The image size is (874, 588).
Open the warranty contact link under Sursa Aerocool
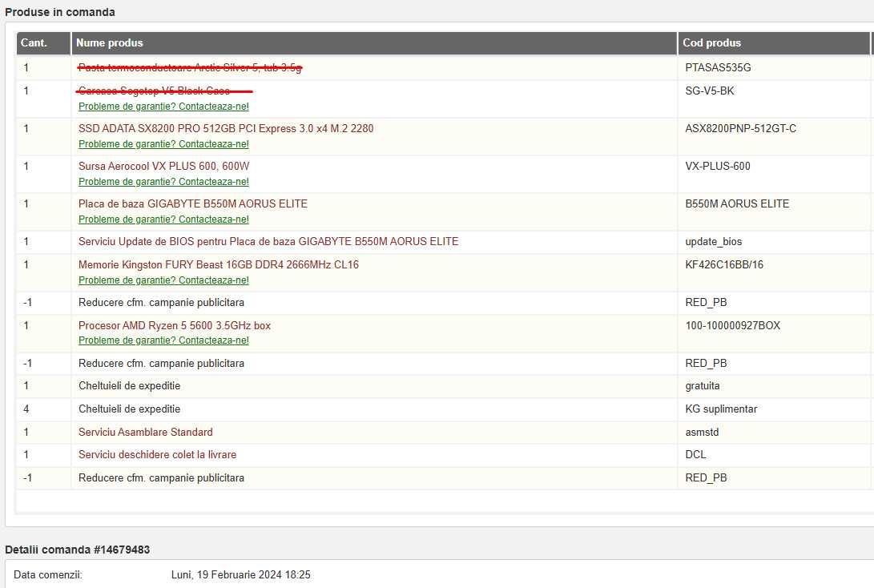click(x=164, y=182)
